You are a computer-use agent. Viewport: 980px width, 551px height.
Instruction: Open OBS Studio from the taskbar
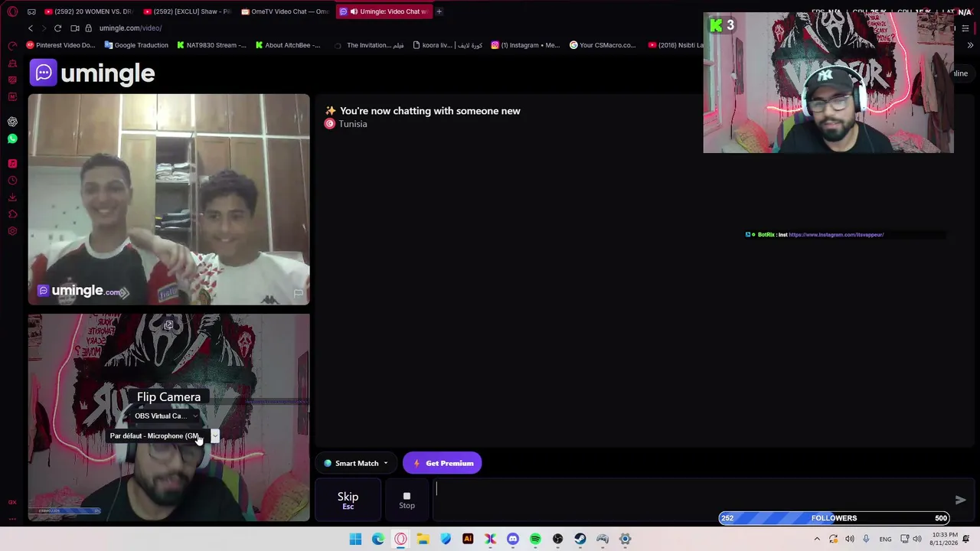coord(557,539)
